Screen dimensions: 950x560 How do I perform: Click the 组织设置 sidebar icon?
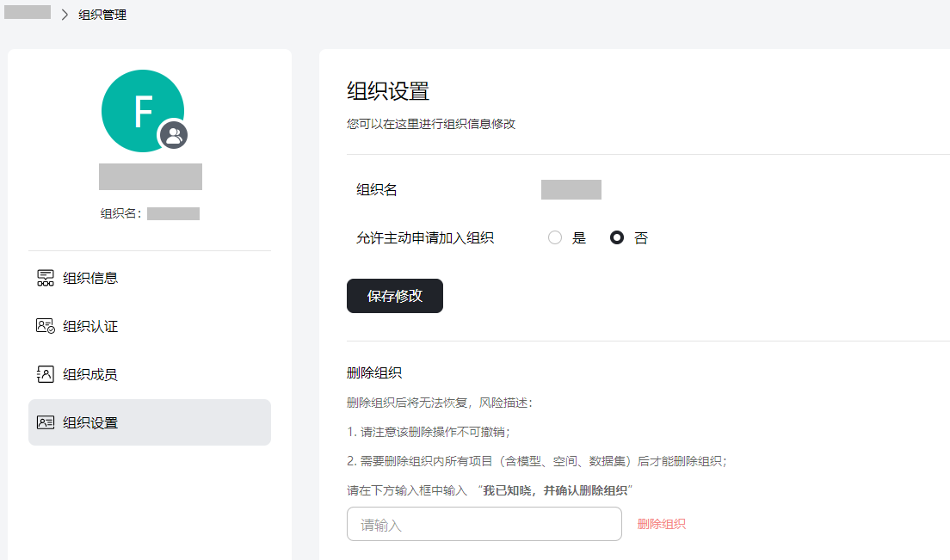point(47,422)
